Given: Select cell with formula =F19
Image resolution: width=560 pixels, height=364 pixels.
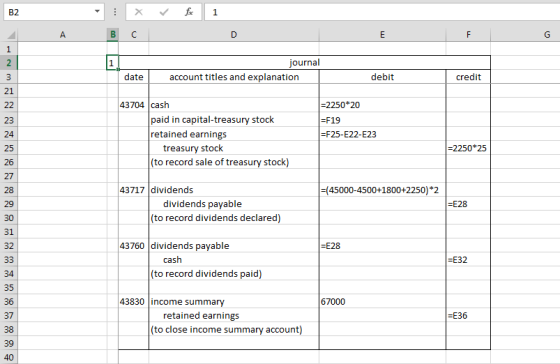Looking at the screenshot, I should click(382, 120).
